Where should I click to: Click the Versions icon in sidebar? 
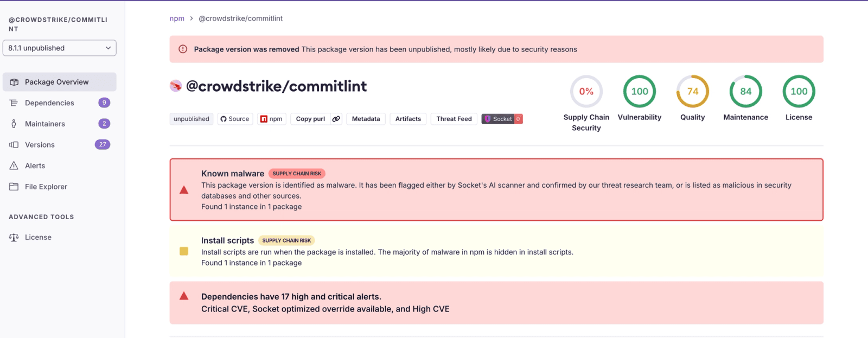(x=14, y=145)
